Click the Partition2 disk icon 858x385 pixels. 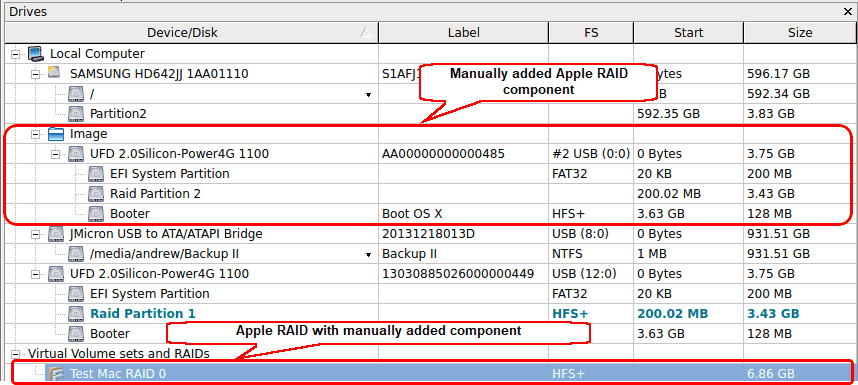click(76, 114)
